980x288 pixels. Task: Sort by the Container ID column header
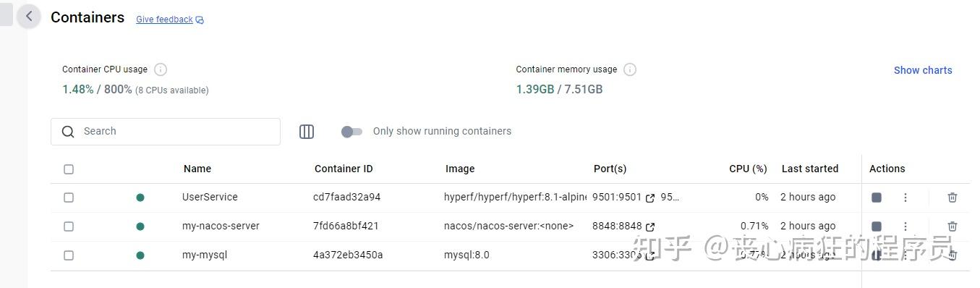pos(344,169)
